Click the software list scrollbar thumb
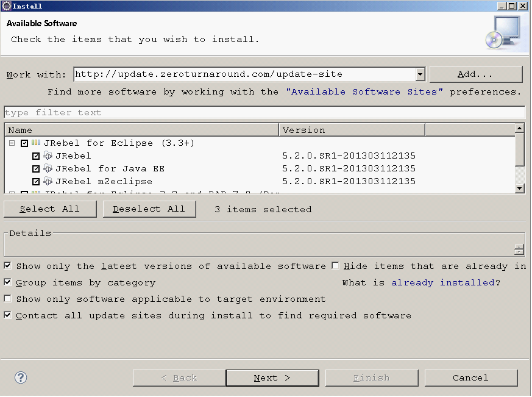 [519, 150]
